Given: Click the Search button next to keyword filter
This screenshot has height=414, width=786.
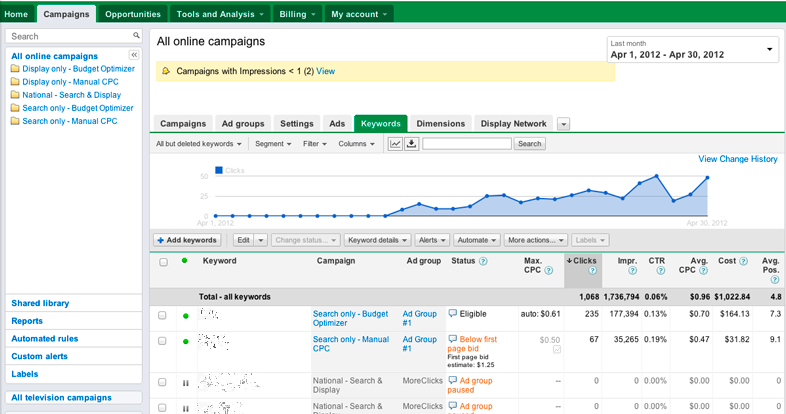Looking at the screenshot, I should (529, 144).
